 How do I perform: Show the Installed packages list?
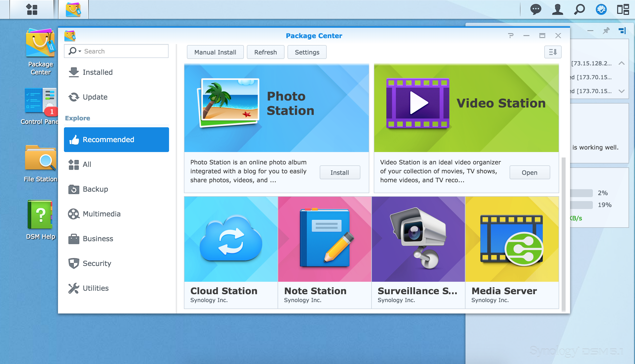coord(116,72)
